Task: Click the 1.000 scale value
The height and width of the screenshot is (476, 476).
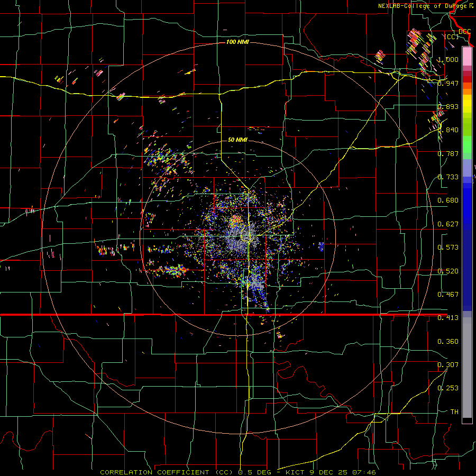Action: coord(448,59)
